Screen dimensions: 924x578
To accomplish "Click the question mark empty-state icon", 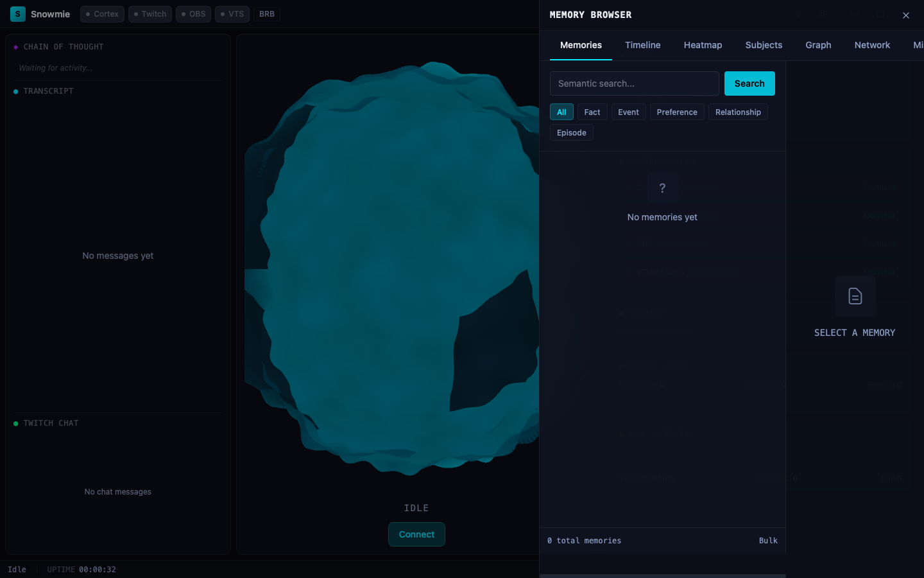I will click(662, 188).
